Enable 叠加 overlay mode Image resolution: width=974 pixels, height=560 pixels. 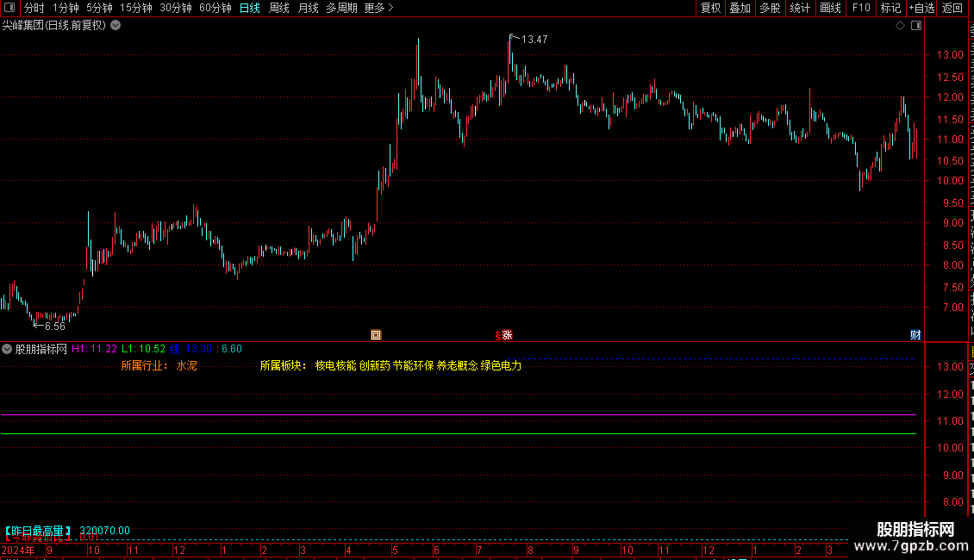point(740,8)
